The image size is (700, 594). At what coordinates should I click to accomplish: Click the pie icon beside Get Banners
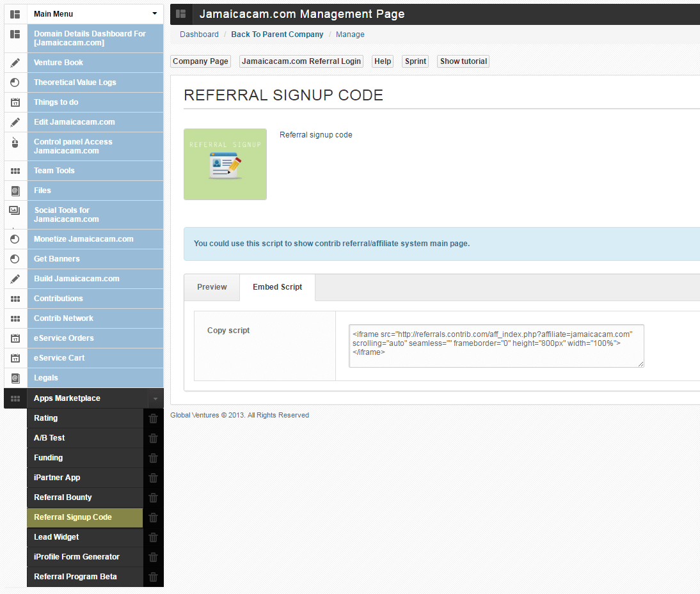click(x=15, y=259)
